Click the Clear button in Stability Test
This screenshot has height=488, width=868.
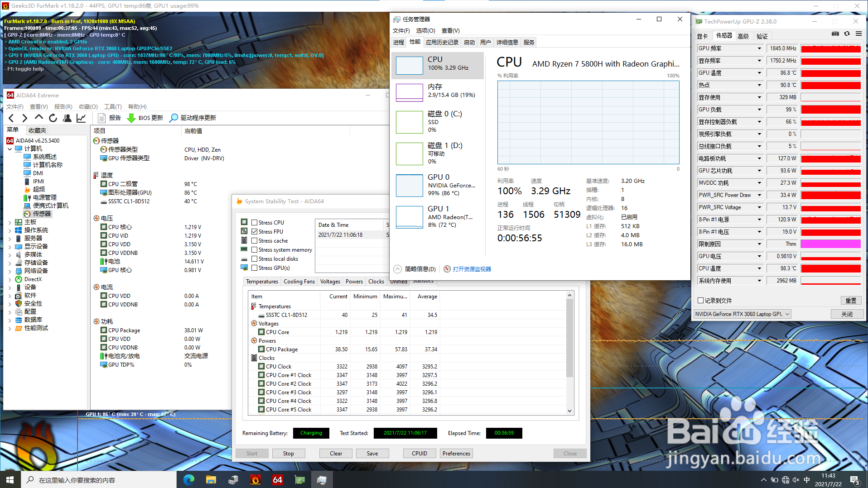336,454
